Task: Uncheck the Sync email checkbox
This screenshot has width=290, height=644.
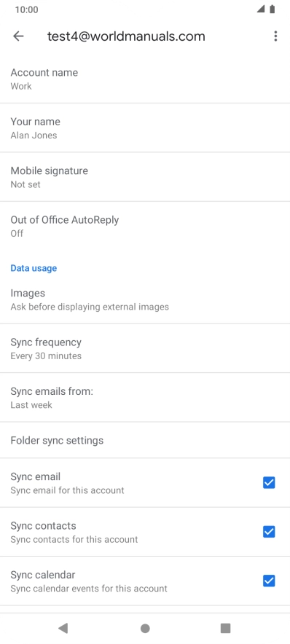Action: click(269, 482)
